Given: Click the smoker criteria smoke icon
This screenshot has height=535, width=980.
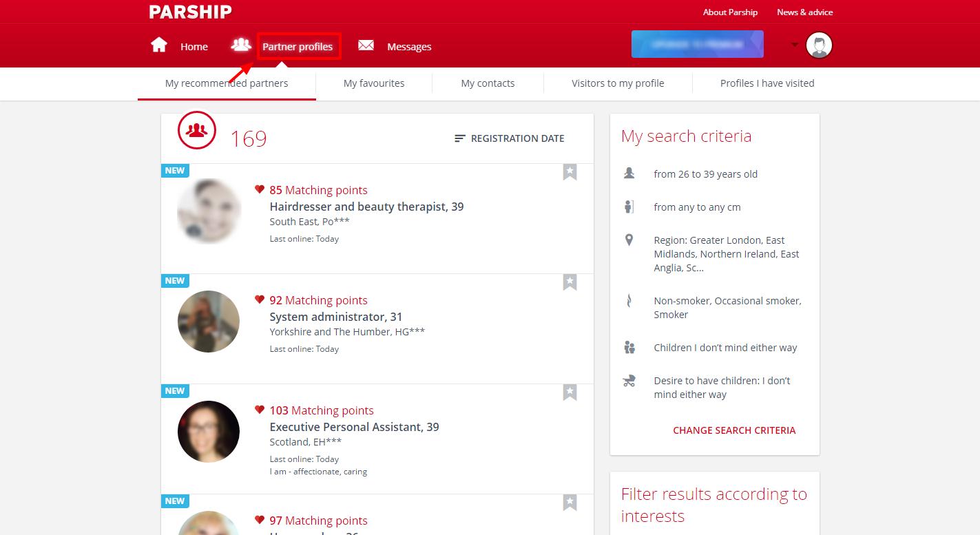Looking at the screenshot, I should (x=629, y=300).
